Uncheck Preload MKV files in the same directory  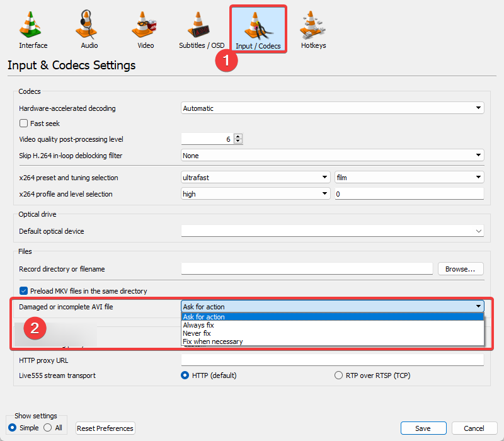[23, 291]
